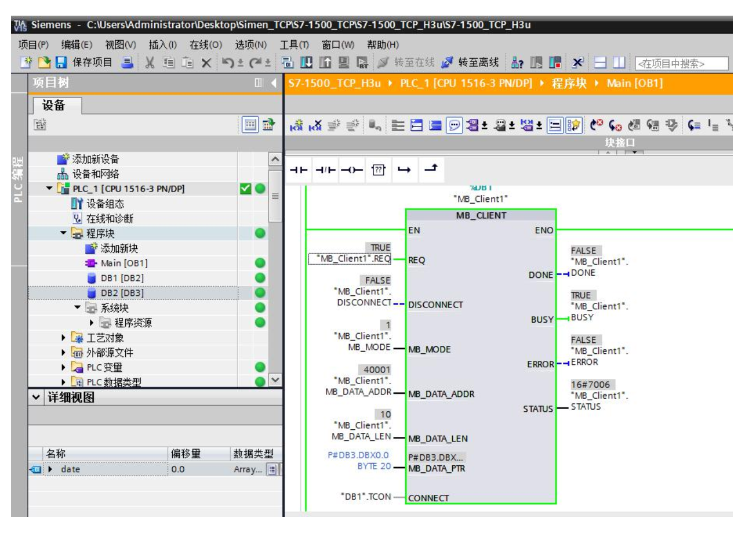Image resolution: width=756 pixels, height=539 pixels.
Task: Click the accessible devices icon with question mark
Action: (x=517, y=62)
